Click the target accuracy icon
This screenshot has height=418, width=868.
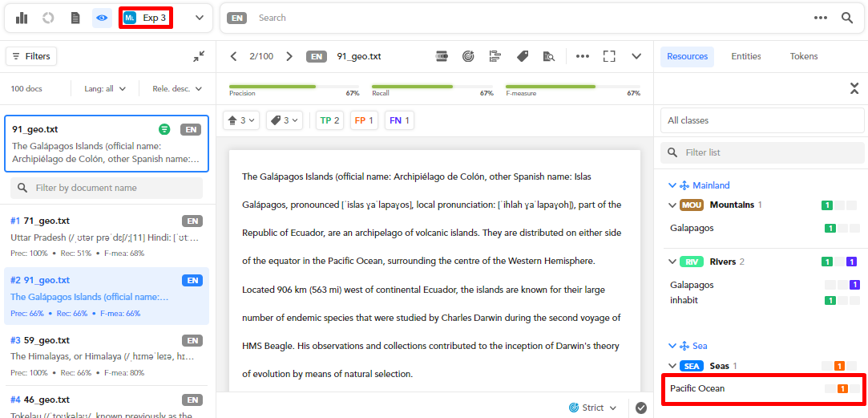pyautogui.click(x=468, y=56)
